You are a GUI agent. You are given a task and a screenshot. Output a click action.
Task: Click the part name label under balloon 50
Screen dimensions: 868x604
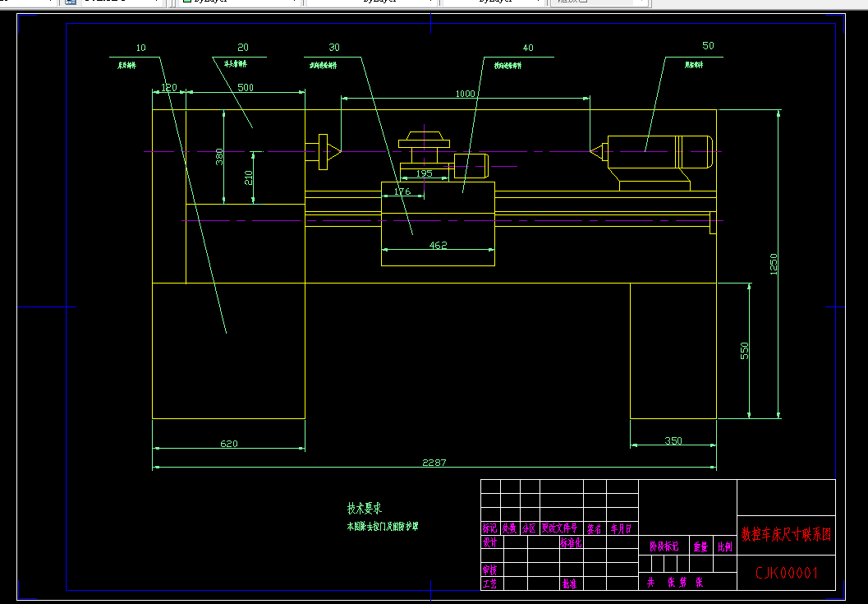point(694,65)
